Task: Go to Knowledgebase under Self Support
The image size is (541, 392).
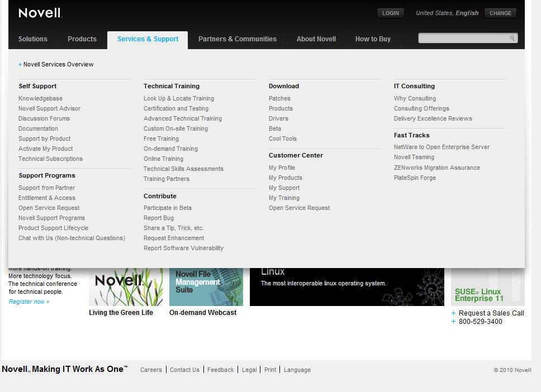Action: pyautogui.click(x=40, y=98)
